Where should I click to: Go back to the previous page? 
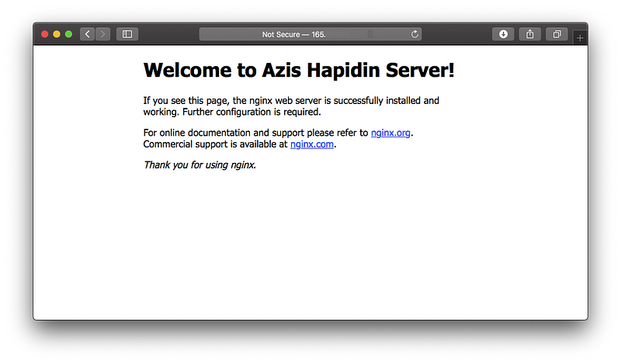(x=87, y=34)
